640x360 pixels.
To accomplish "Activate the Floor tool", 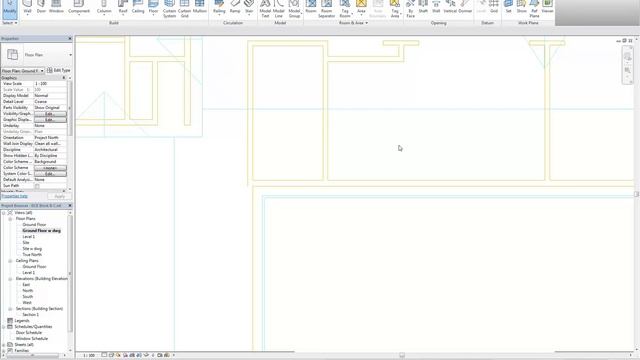I will coord(153,7).
